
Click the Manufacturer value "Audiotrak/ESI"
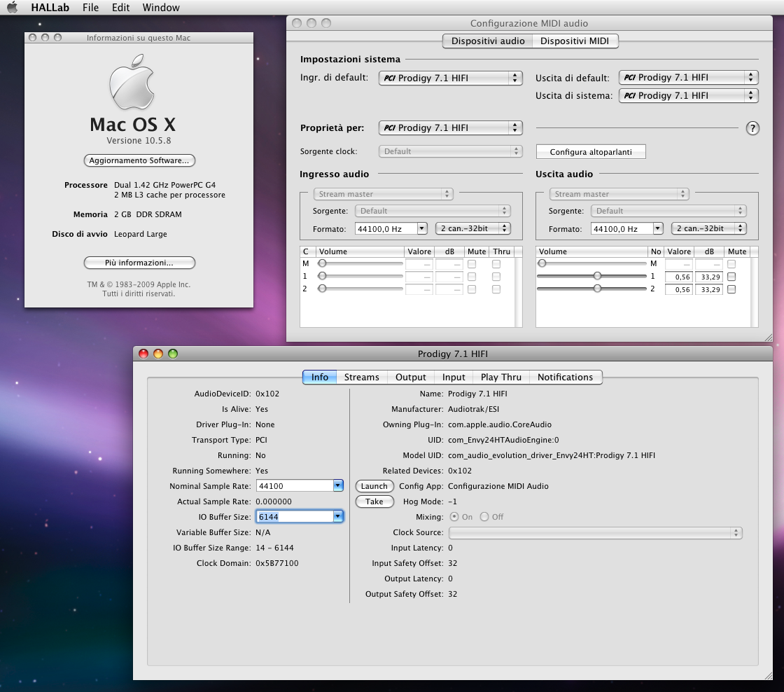tap(473, 409)
